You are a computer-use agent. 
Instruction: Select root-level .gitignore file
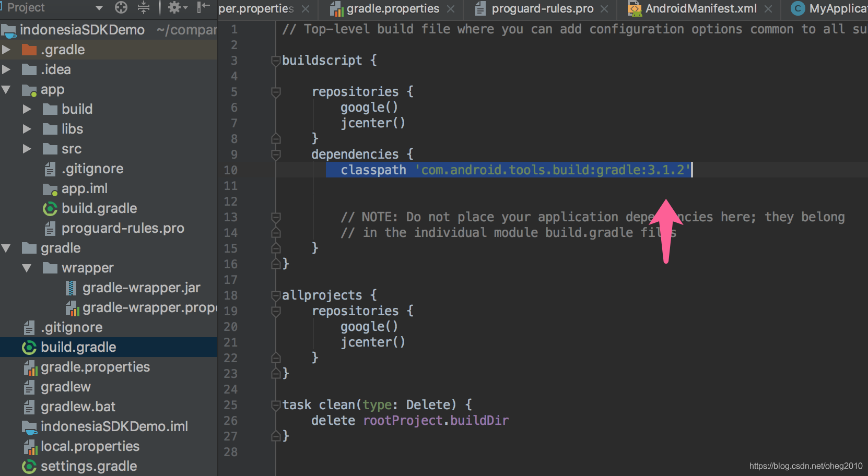[x=72, y=327]
